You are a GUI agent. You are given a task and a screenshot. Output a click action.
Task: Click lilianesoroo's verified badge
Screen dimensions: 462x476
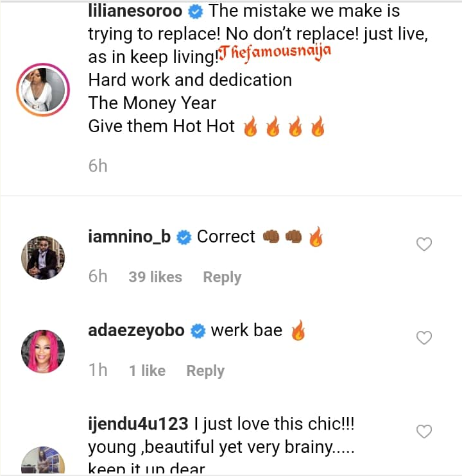click(197, 12)
